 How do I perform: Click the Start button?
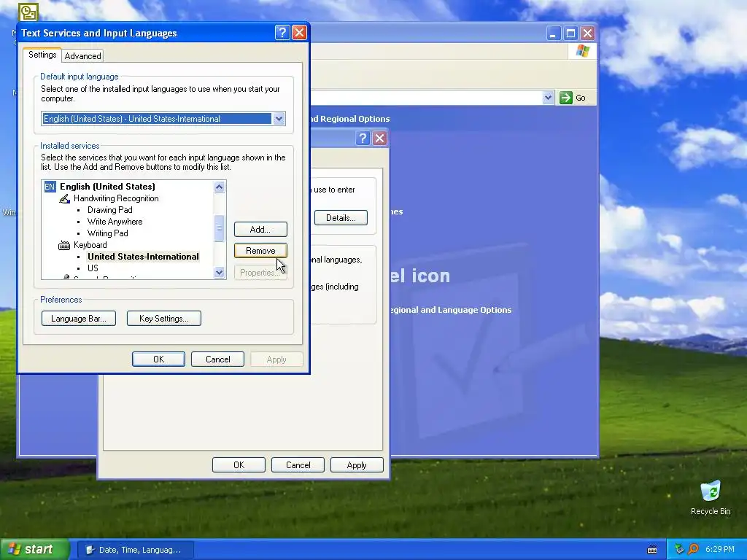point(35,550)
